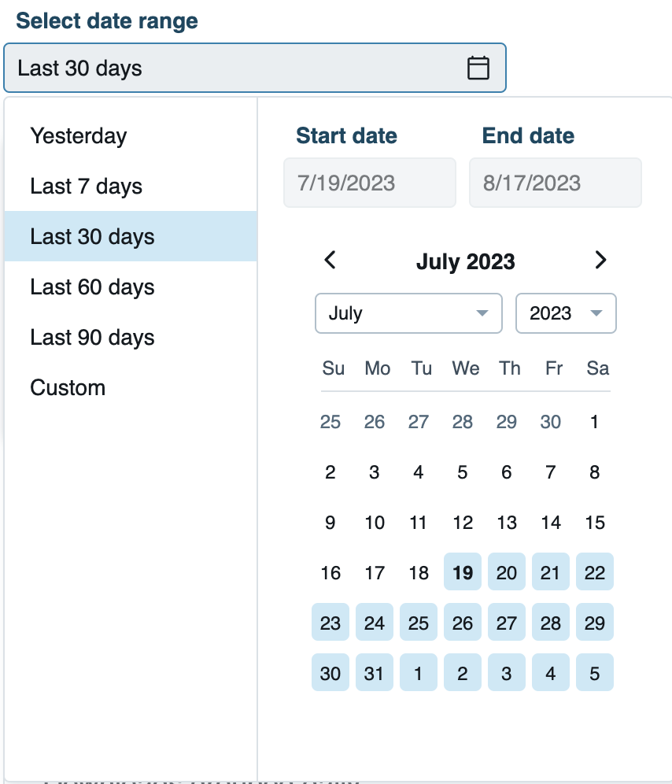Choose the Last 90 days preset

(92, 337)
